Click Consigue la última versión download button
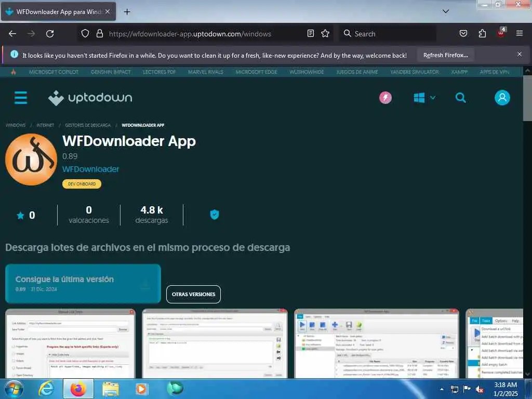 pos(83,284)
